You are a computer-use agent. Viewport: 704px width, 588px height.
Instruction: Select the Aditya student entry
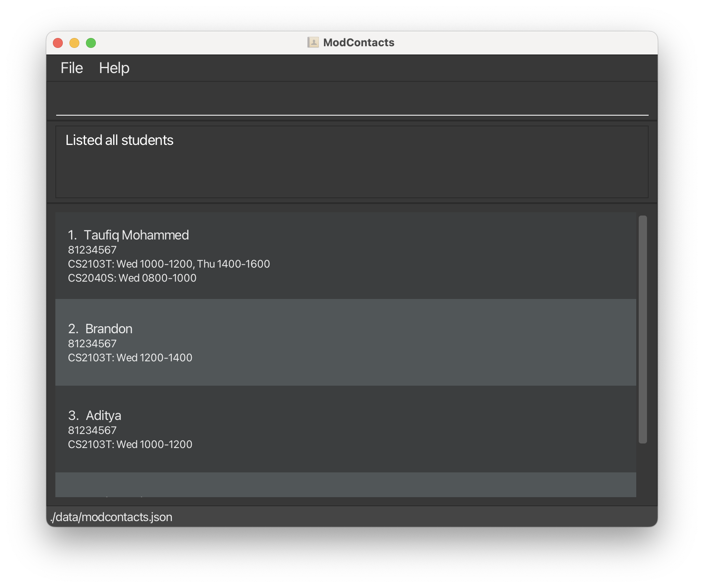[x=345, y=429]
